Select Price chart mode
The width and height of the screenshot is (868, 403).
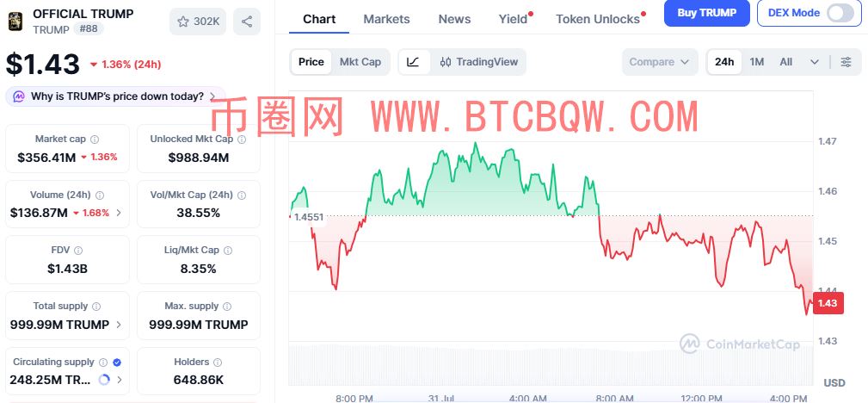[x=311, y=62]
